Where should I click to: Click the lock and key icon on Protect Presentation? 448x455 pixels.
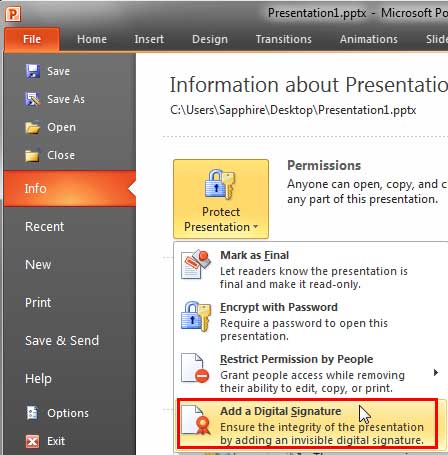click(220, 185)
